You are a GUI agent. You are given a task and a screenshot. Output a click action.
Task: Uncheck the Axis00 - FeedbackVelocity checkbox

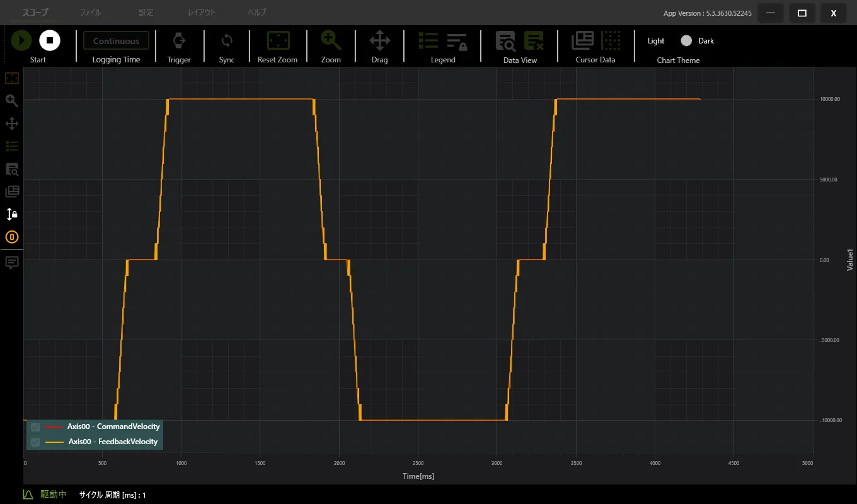coord(35,442)
